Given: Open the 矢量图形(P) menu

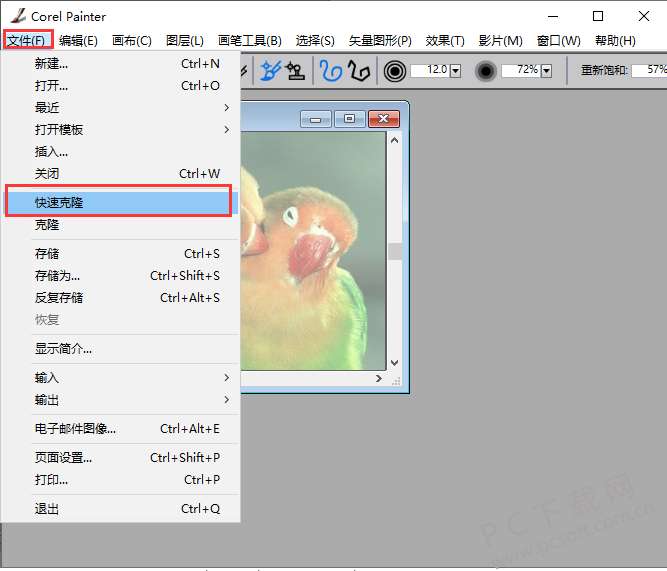Looking at the screenshot, I should tap(380, 40).
